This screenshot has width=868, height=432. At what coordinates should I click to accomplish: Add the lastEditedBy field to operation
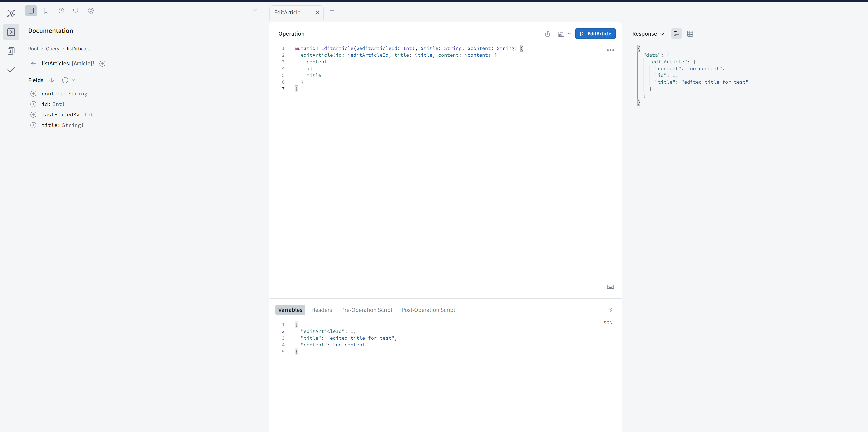click(33, 115)
